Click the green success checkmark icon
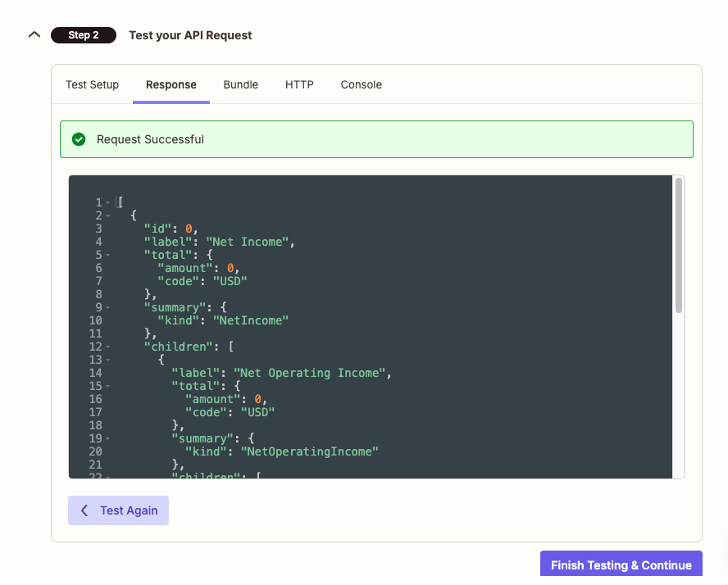Image resolution: width=728 pixels, height=585 pixels. (x=79, y=139)
